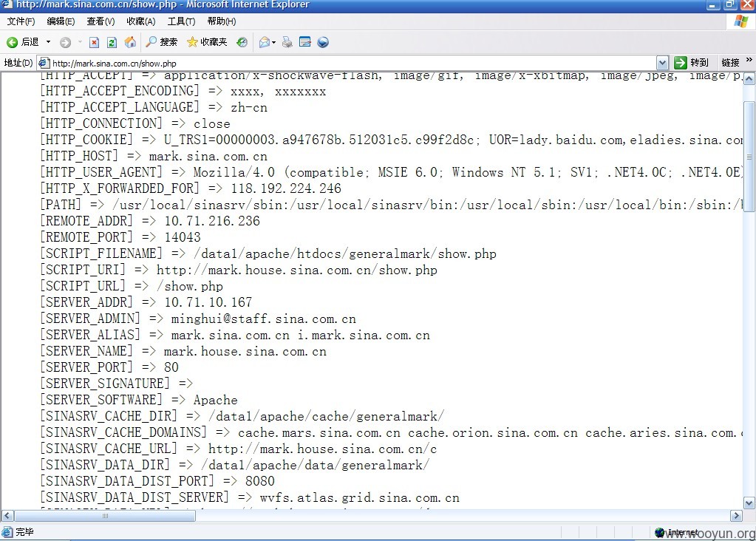Click the horizontal scrollbar right arrow
This screenshot has height=541, width=756.
(736, 516)
